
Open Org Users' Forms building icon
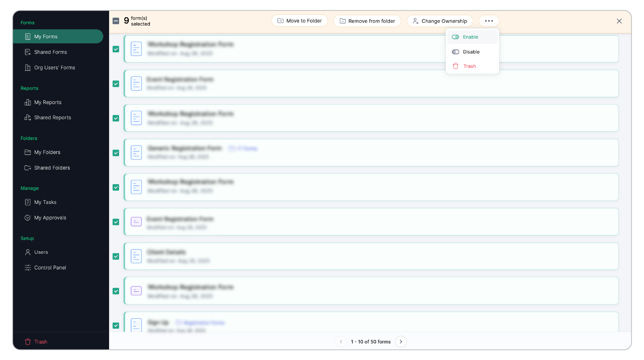point(28,68)
